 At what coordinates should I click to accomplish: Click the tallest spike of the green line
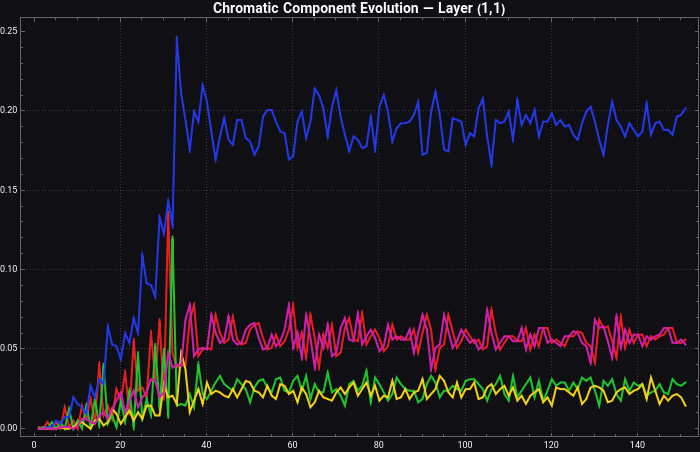[x=173, y=237]
